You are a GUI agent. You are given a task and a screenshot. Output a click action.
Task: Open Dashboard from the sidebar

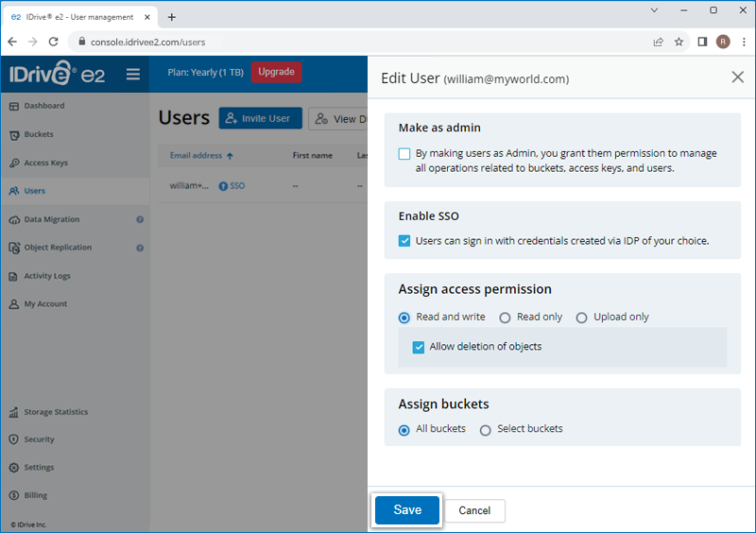pyautogui.click(x=43, y=106)
